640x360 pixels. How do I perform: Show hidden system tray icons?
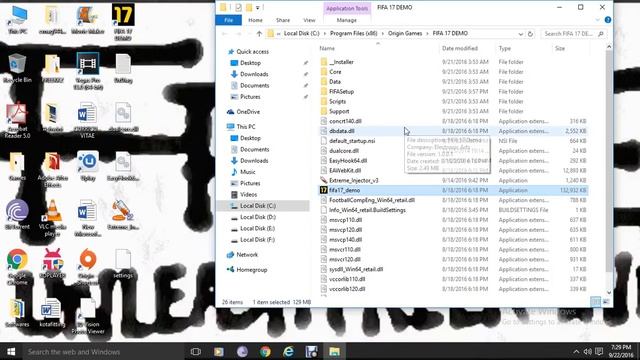[x=576, y=351]
